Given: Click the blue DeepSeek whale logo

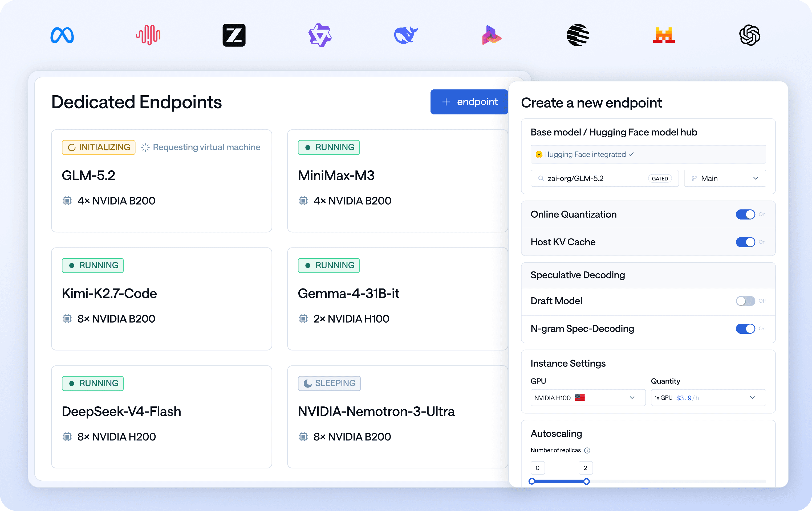Looking at the screenshot, I should point(406,35).
